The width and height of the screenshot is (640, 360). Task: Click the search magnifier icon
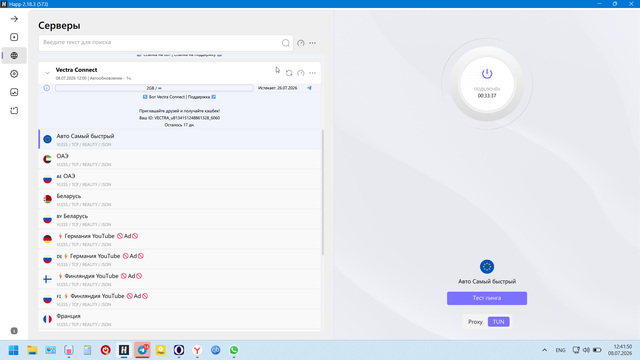point(286,43)
